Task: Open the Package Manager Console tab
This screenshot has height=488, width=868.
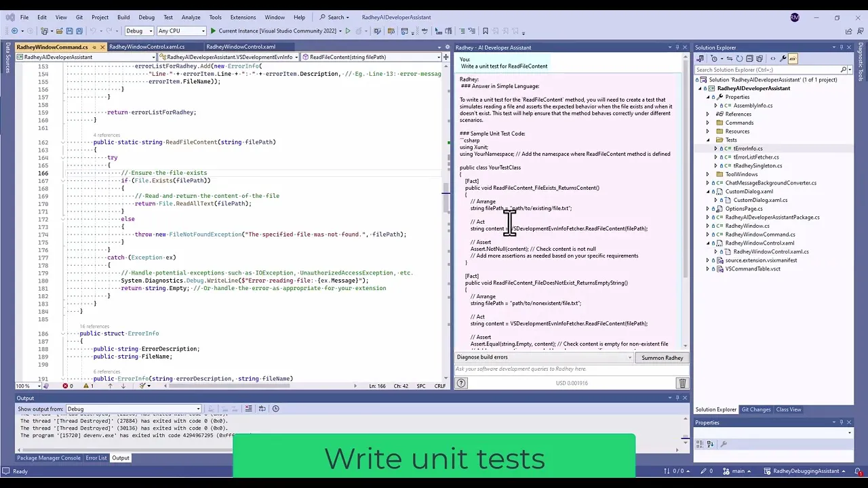Action: [x=49, y=458]
